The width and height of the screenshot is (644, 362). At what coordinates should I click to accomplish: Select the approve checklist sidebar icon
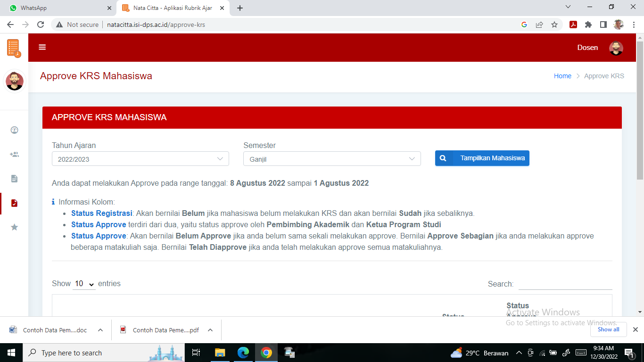pyautogui.click(x=14, y=203)
